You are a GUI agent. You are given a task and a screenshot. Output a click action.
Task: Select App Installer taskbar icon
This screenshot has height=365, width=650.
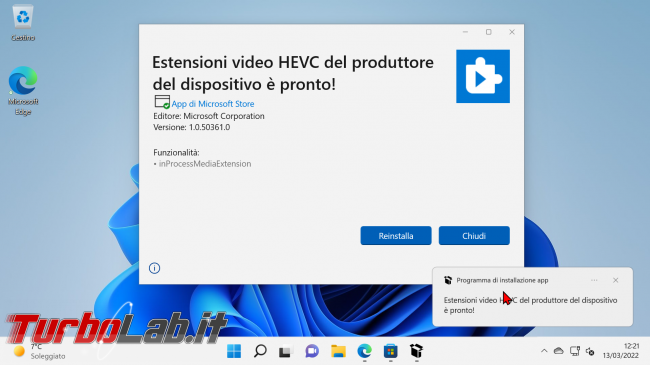(417, 351)
